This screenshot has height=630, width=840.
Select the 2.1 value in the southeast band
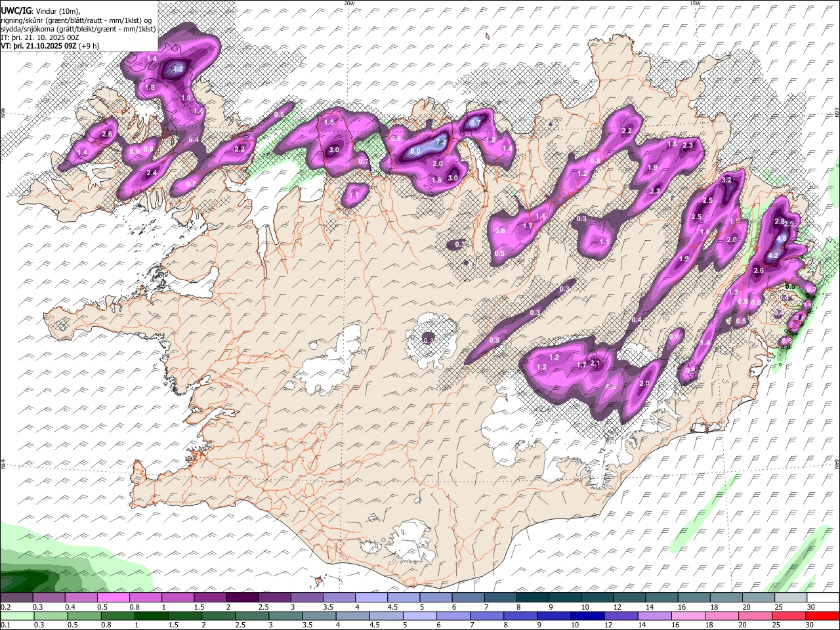596,363
